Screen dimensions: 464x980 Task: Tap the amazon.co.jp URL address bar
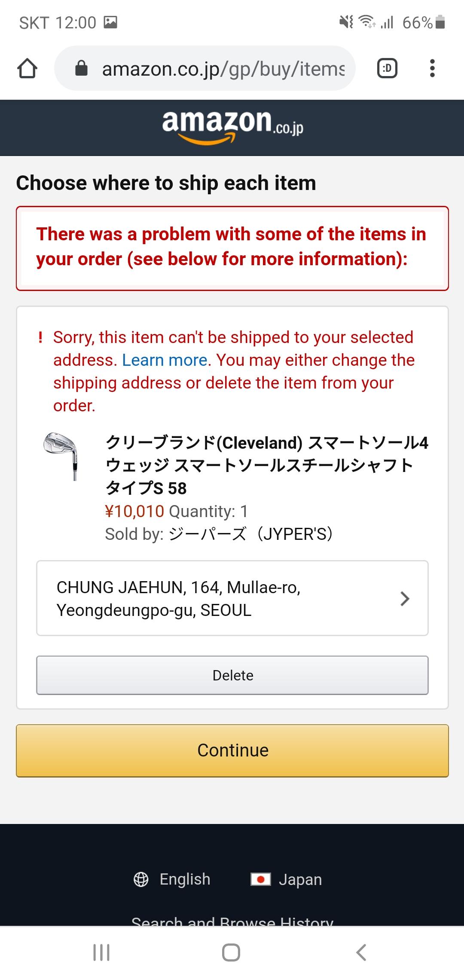[x=223, y=68]
